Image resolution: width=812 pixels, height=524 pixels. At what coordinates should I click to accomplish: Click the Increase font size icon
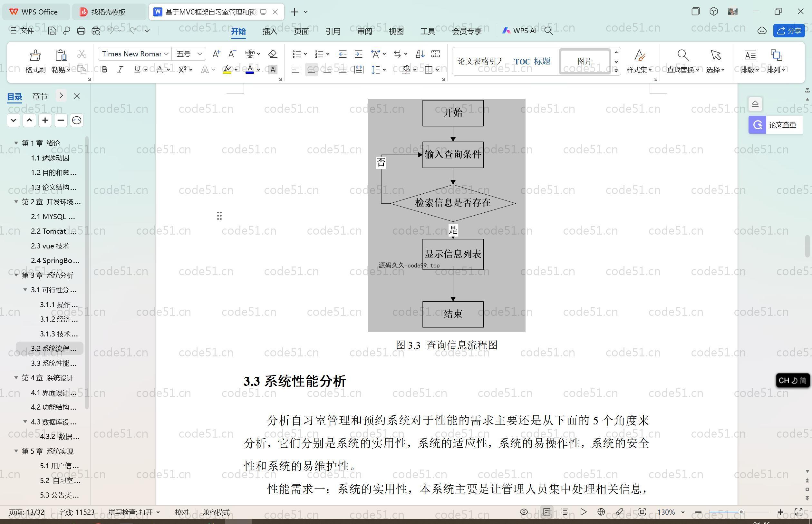pos(216,54)
